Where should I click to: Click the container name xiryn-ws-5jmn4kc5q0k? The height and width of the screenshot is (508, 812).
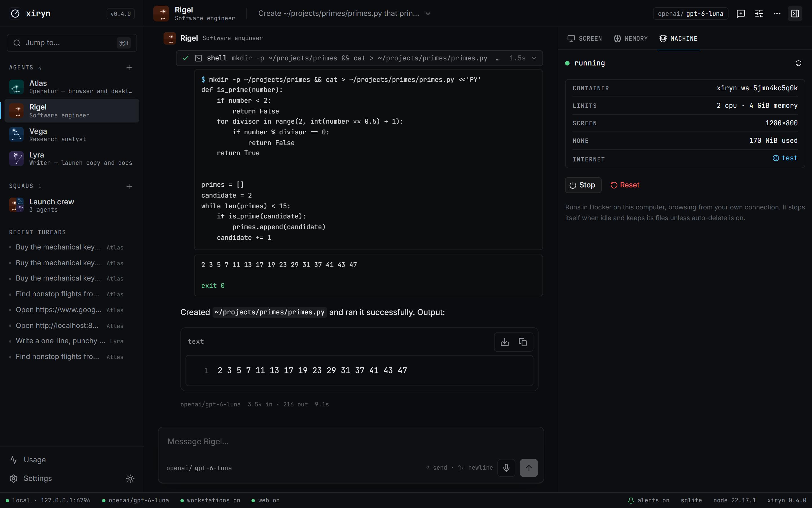click(x=757, y=88)
